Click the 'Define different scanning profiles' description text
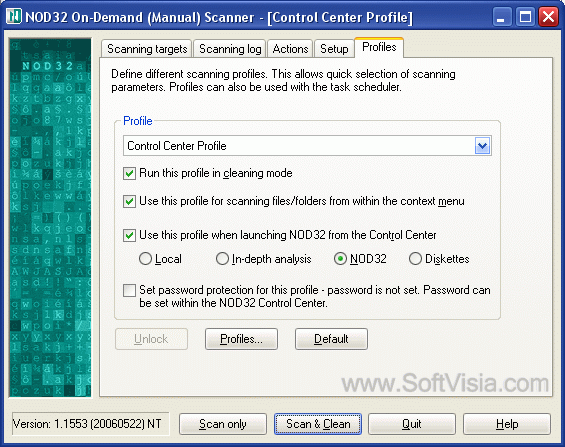Image resolution: width=565 pixels, height=447 pixels. pyautogui.click(x=283, y=80)
